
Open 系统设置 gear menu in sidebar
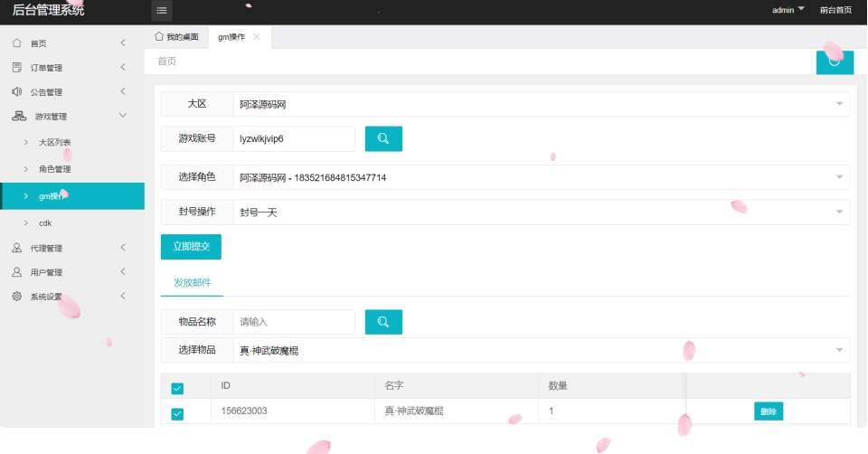point(46,297)
